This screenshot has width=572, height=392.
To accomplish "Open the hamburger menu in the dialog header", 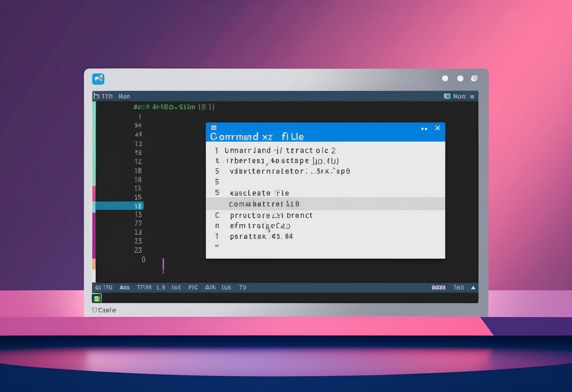I will pos(214,128).
